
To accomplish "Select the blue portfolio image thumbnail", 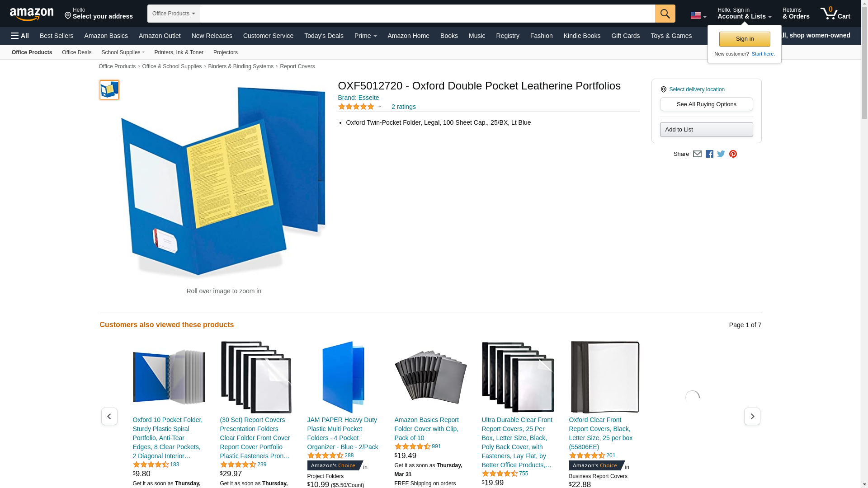I will click(109, 90).
